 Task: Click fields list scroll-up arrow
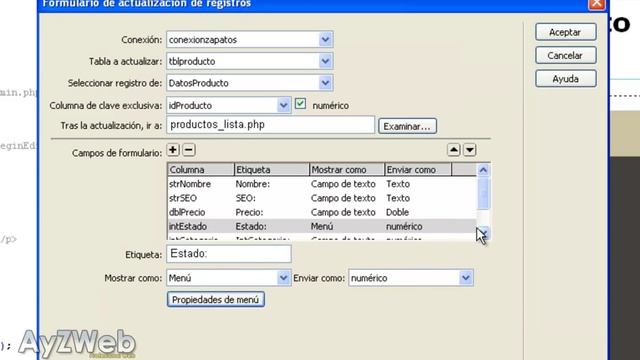[483, 170]
